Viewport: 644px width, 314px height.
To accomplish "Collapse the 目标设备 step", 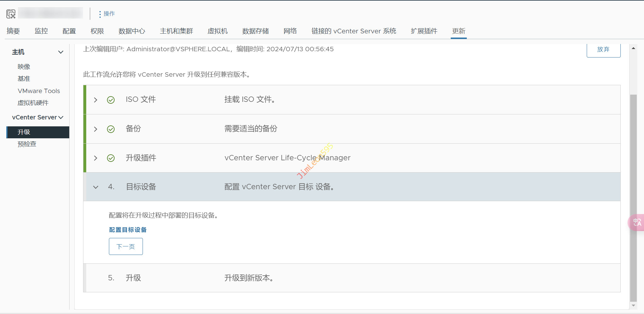I will click(x=96, y=187).
